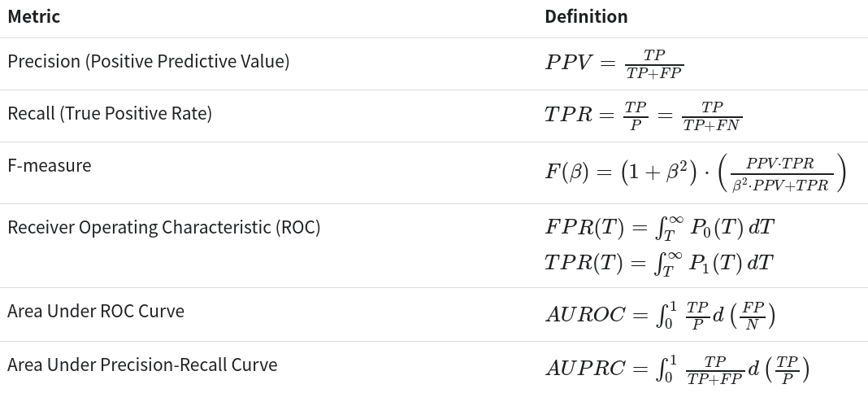Click the PPV·TPR fraction in F-measure formula
The width and height of the screenshot is (868, 393).
779,174
